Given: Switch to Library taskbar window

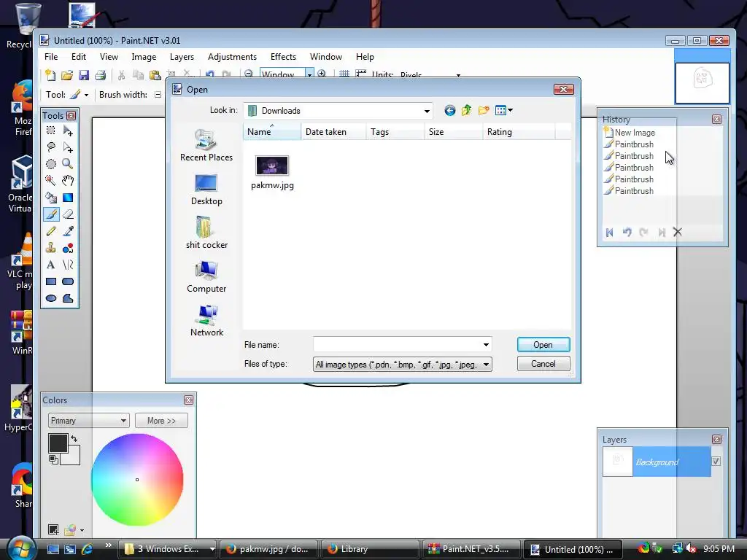Looking at the screenshot, I should tap(369, 549).
